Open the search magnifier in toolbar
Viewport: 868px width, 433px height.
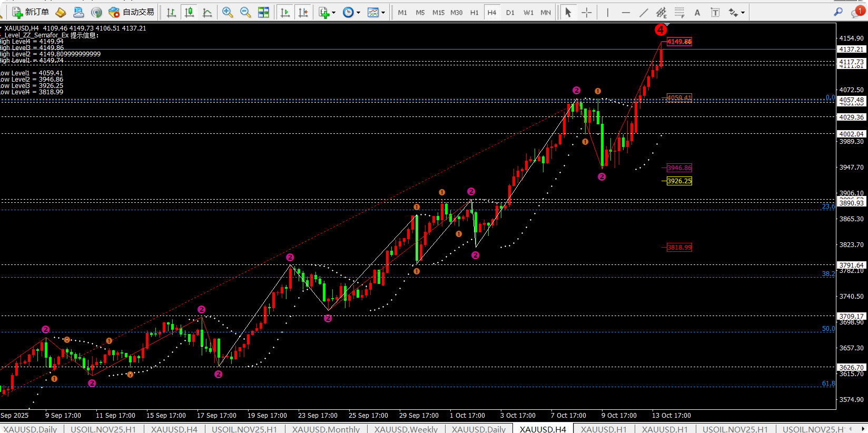[838, 12]
